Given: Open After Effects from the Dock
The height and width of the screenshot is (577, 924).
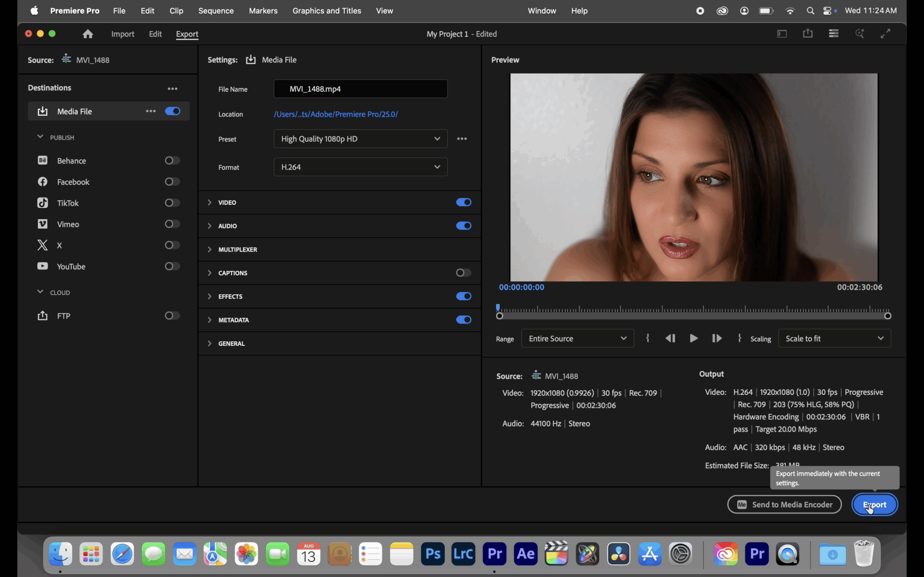Looking at the screenshot, I should (x=526, y=553).
